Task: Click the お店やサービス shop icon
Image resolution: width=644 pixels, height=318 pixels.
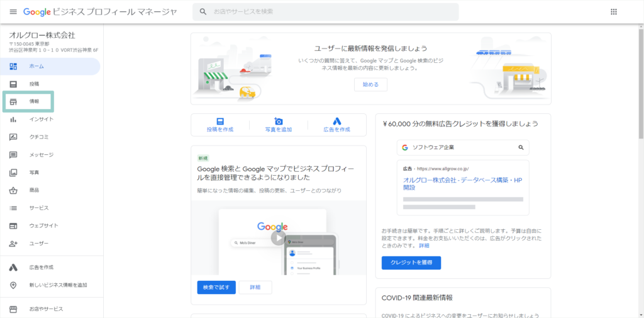Action: pos(13,309)
